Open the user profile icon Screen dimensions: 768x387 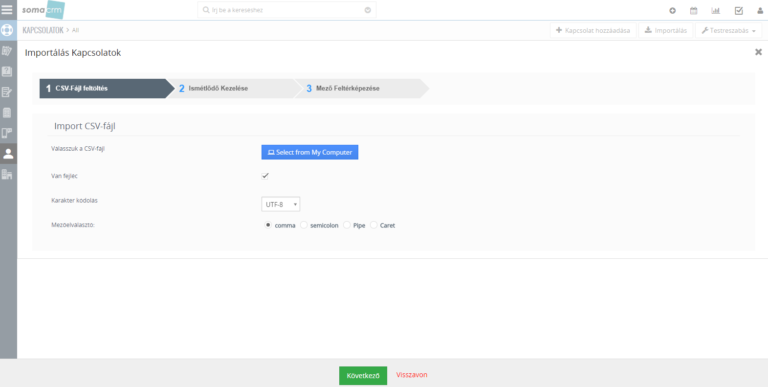coord(760,10)
